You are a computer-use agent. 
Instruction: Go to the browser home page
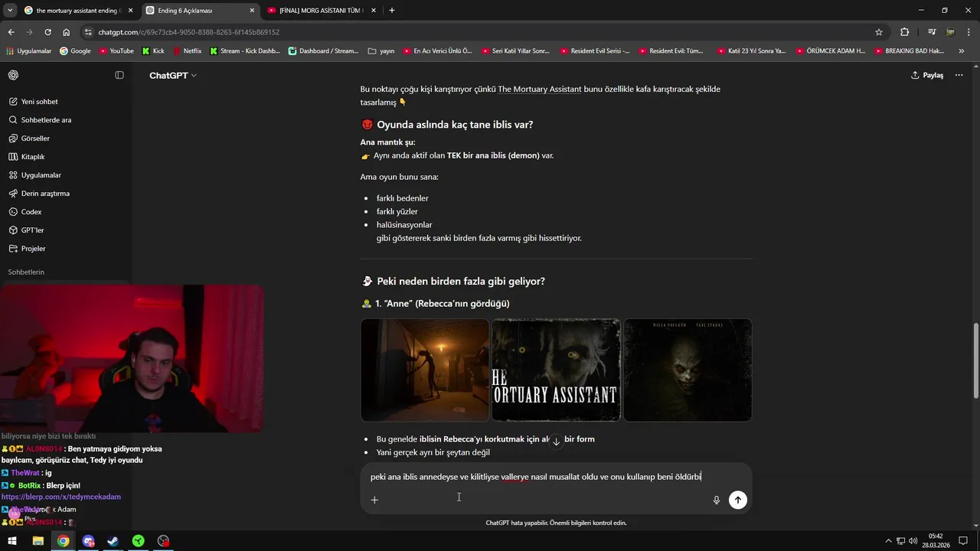pos(67,32)
